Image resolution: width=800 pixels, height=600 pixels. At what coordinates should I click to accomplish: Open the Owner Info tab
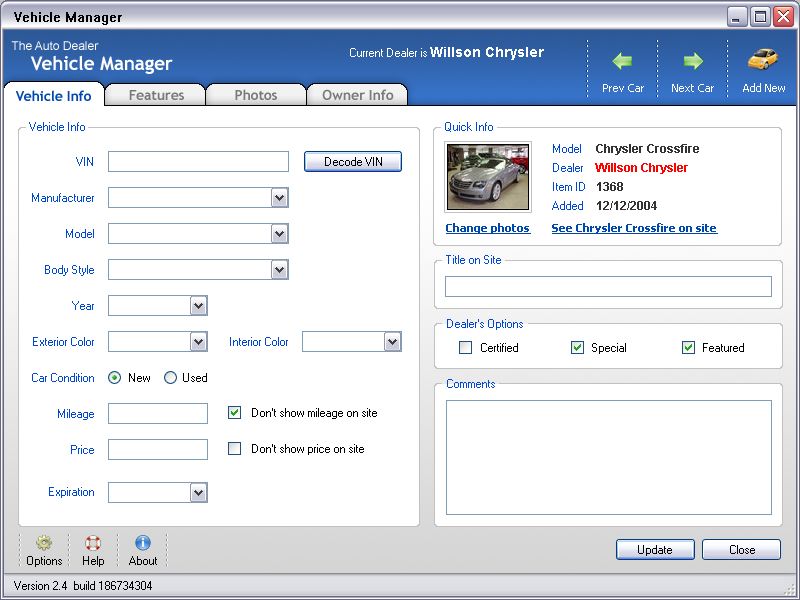pyautogui.click(x=357, y=95)
